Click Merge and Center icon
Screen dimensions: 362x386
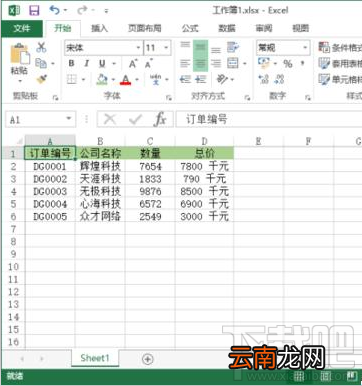[232, 63]
